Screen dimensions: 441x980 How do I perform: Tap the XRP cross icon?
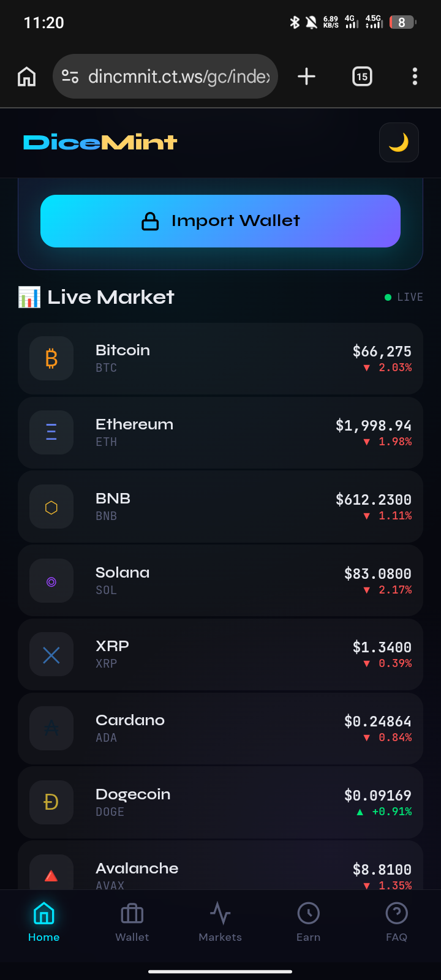coord(51,655)
